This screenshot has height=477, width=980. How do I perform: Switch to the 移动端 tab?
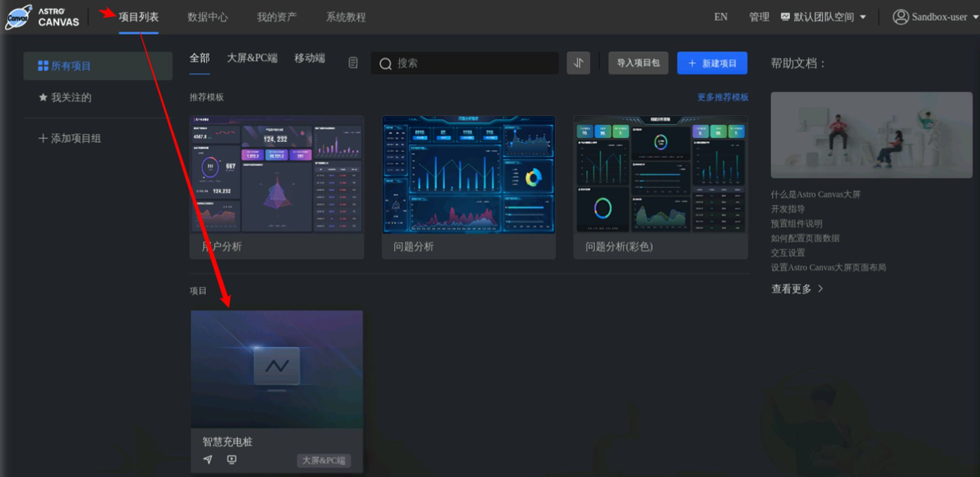point(310,58)
